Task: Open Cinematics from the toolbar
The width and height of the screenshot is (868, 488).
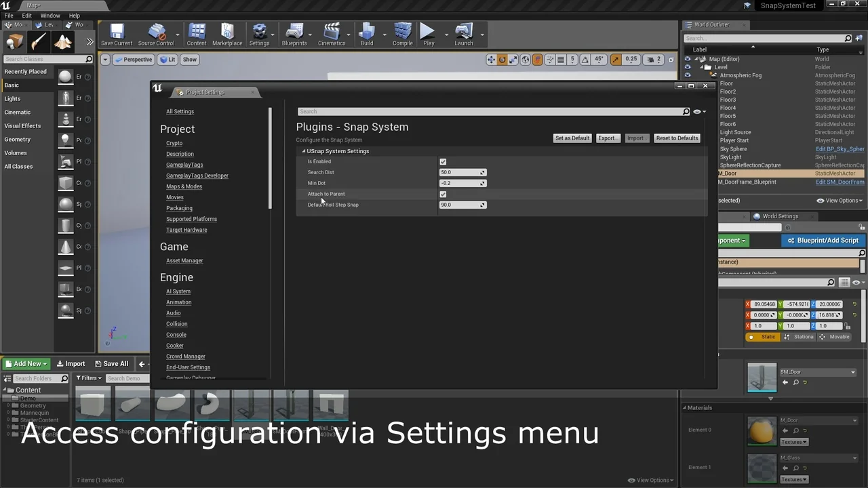Action: point(332,34)
